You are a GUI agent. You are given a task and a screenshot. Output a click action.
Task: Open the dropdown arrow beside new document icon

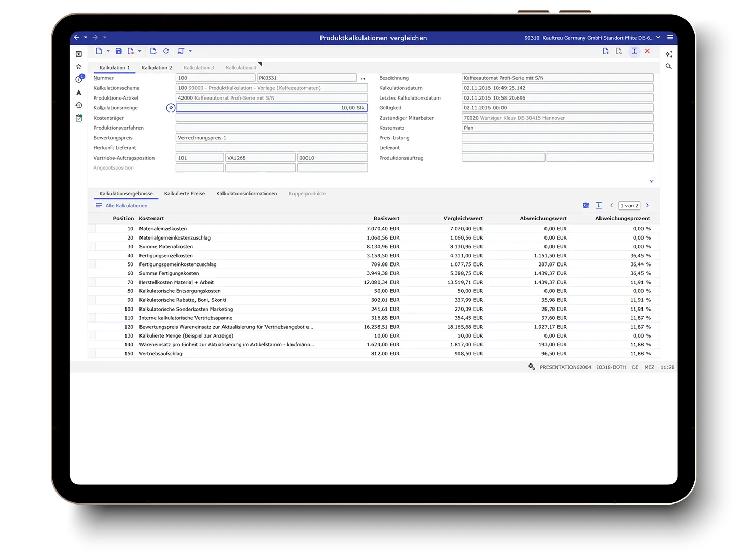click(108, 51)
